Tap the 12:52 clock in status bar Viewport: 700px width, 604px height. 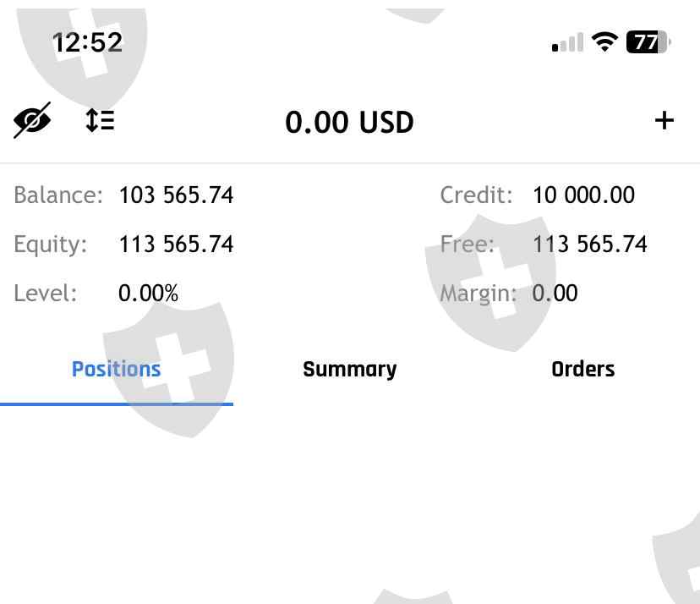pyautogui.click(x=87, y=42)
